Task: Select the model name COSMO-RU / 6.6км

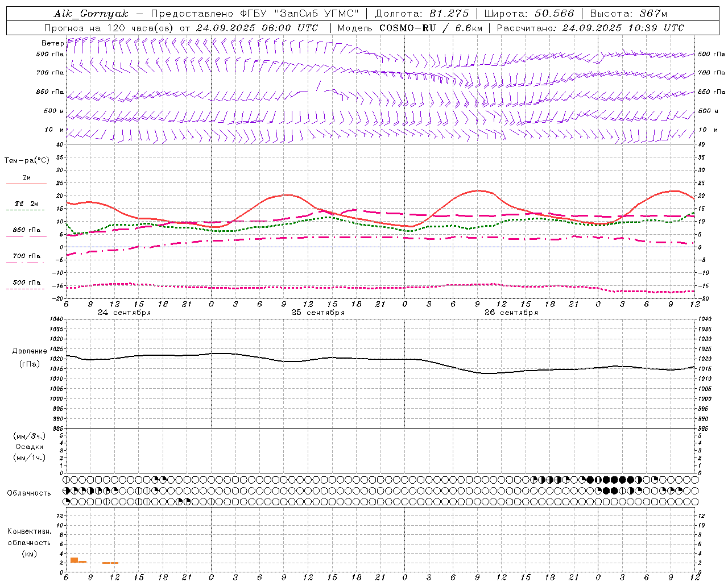Action: tap(431, 28)
